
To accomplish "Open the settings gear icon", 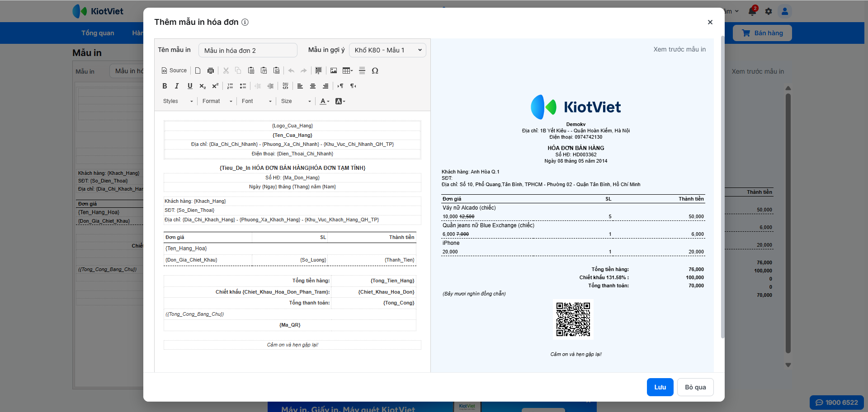I will click(769, 11).
